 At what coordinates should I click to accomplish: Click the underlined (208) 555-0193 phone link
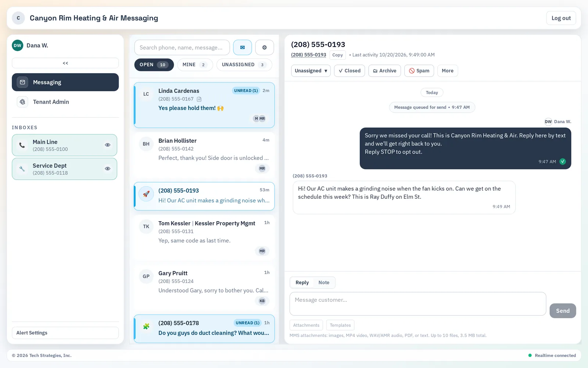pyautogui.click(x=309, y=55)
